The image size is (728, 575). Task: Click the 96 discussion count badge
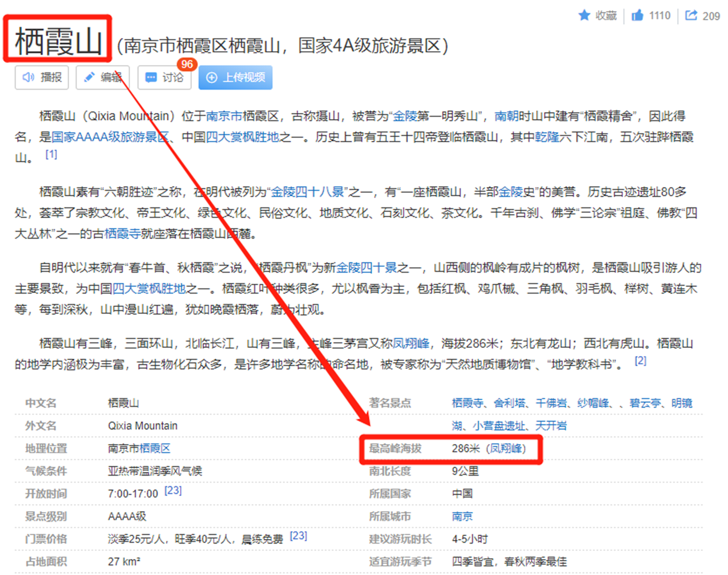tap(187, 64)
